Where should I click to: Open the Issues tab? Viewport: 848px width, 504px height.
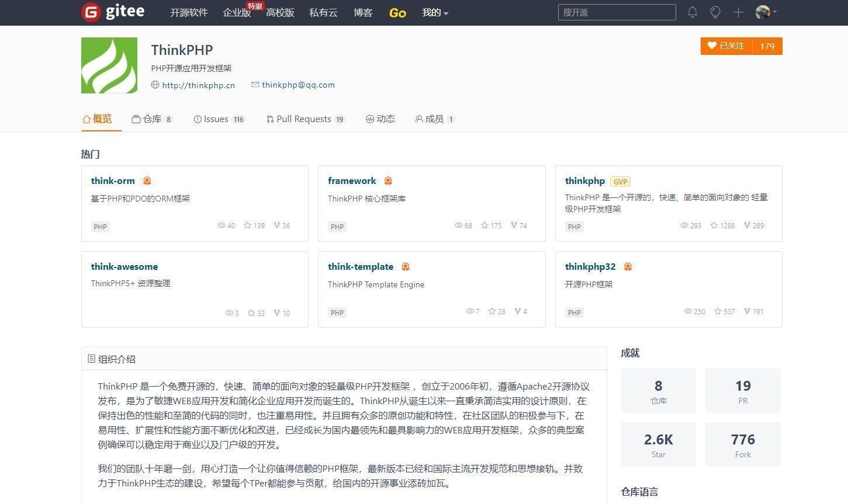(219, 119)
